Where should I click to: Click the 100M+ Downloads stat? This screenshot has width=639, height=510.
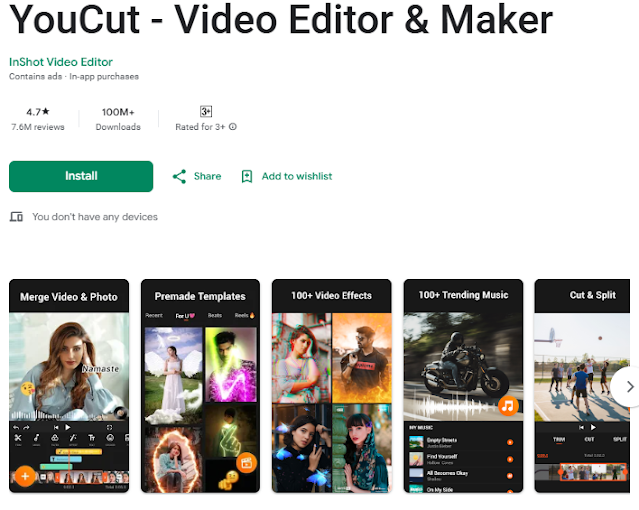(118, 119)
